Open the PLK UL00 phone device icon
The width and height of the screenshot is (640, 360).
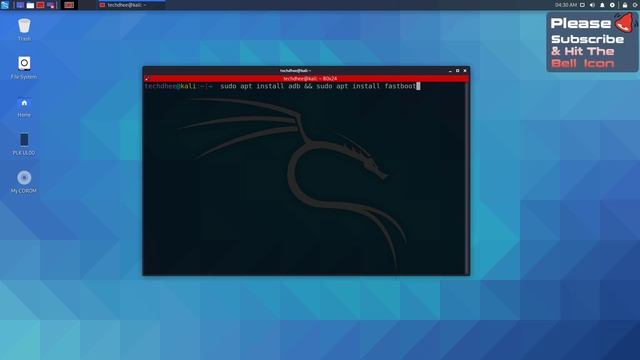tap(24, 144)
